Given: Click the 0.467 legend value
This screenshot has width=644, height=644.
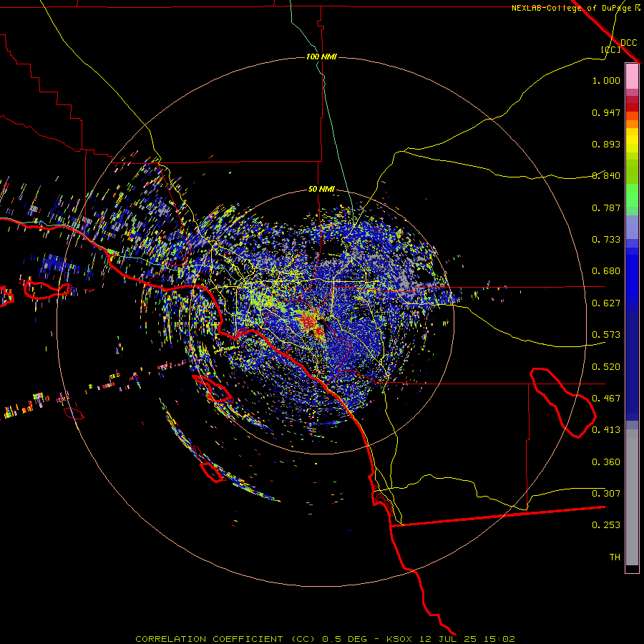Looking at the screenshot, I should click(x=606, y=399).
